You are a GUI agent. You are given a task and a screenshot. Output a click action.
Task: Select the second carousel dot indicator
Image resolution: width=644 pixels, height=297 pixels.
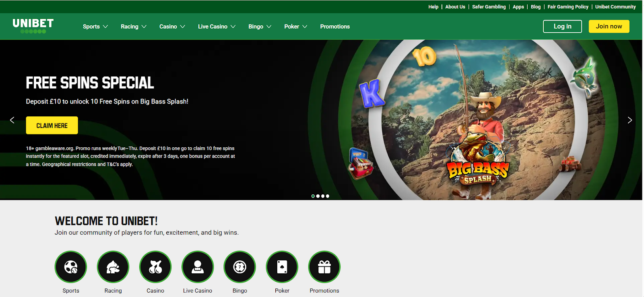[318, 196]
